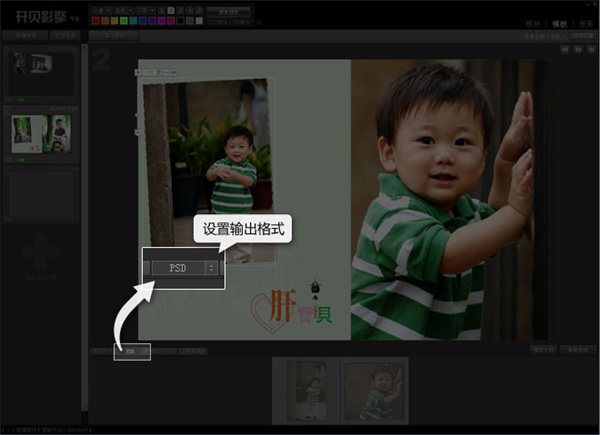Click the up-down arrows on the PSD selector
The width and height of the screenshot is (600, 435).
pos(211,268)
